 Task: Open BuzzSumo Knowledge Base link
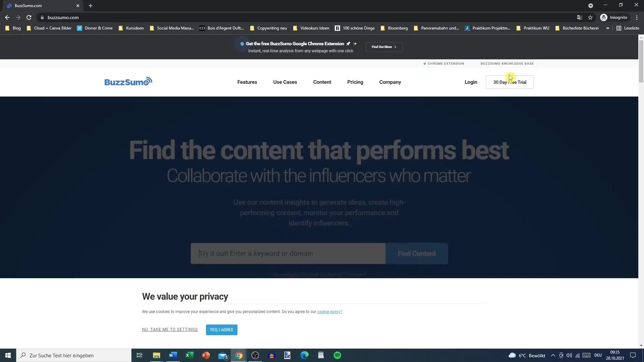tap(507, 64)
